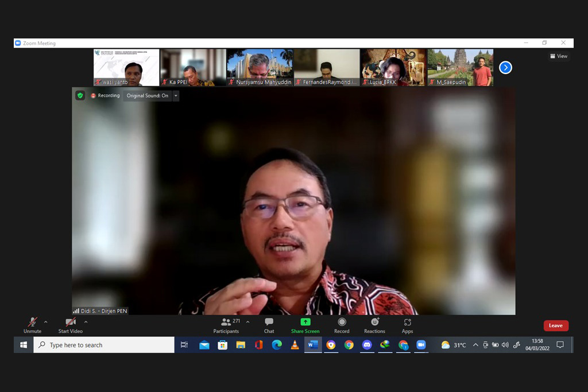Start video with the camera button
The height and width of the screenshot is (392, 588).
[x=70, y=325]
